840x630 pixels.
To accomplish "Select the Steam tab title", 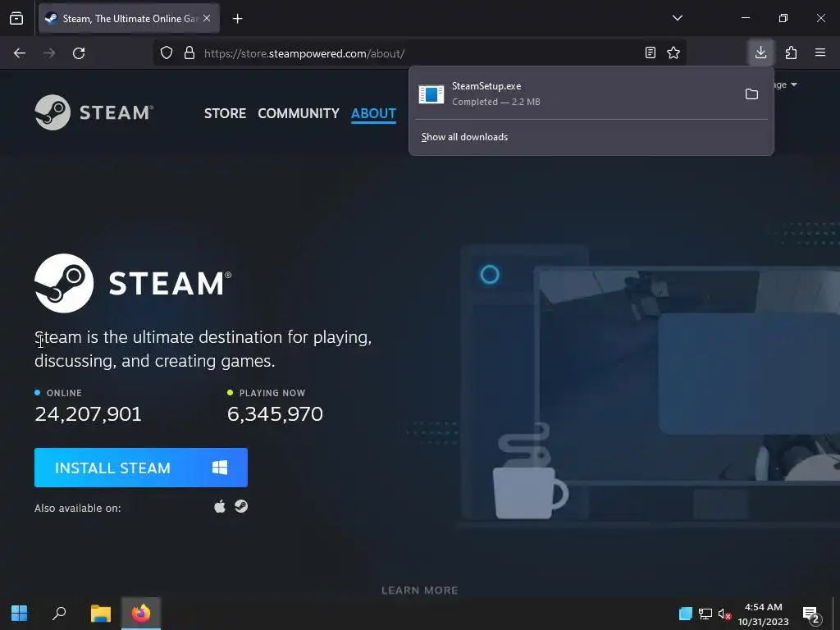I will (x=130, y=18).
